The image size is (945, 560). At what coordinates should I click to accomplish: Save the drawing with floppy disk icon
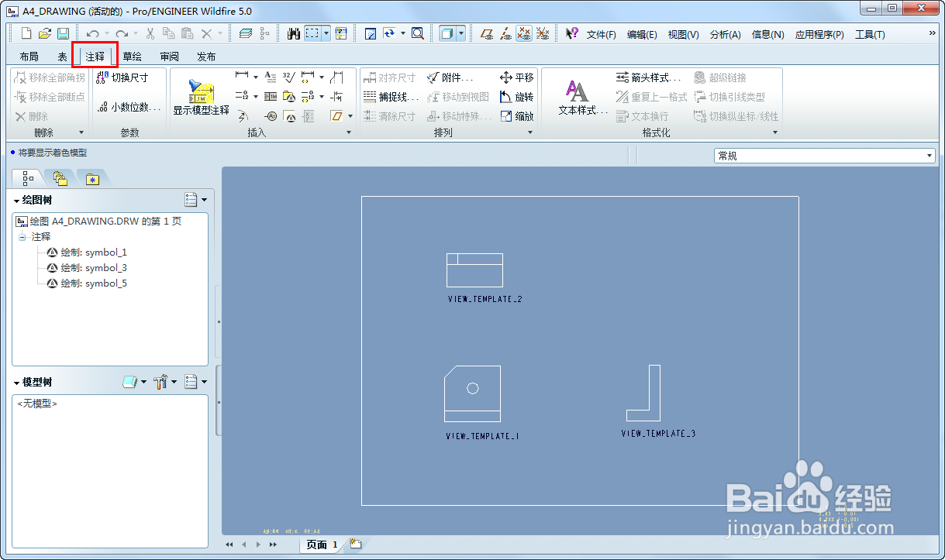pyautogui.click(x=64, y=33)
